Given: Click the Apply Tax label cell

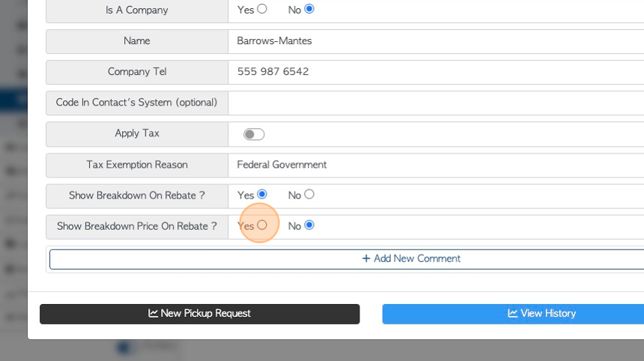Looking at the screenshot, I should pos(137,134).
